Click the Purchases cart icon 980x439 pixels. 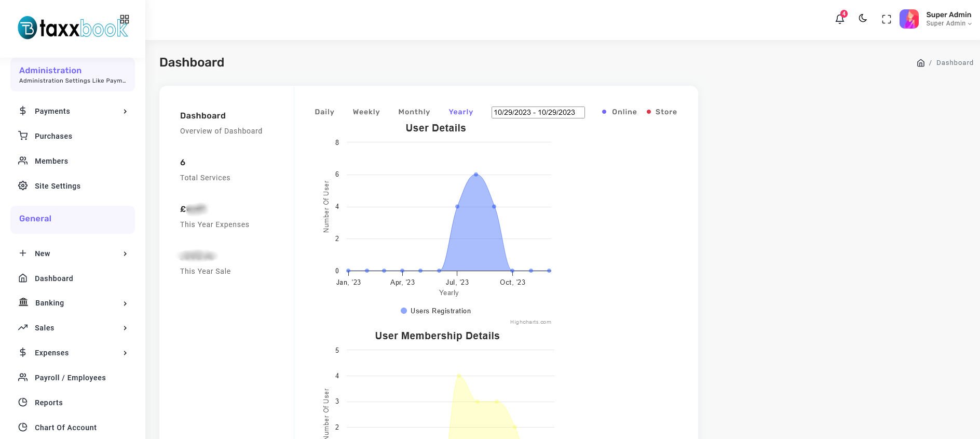tap(23, 136)
